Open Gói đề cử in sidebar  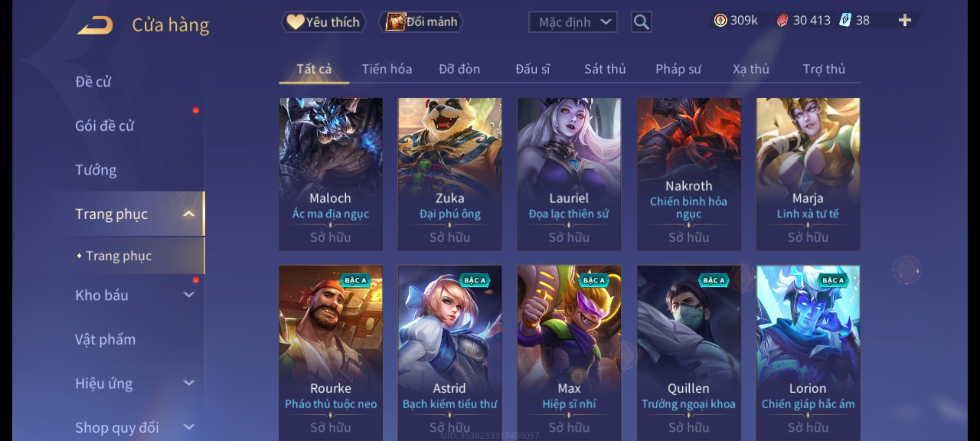[x=105, y=125]
